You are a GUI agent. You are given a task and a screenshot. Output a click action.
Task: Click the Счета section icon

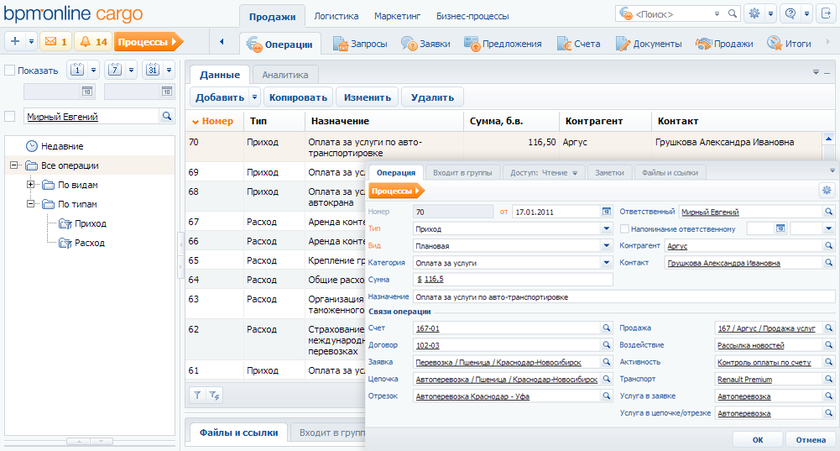click(x=566, y=44)
